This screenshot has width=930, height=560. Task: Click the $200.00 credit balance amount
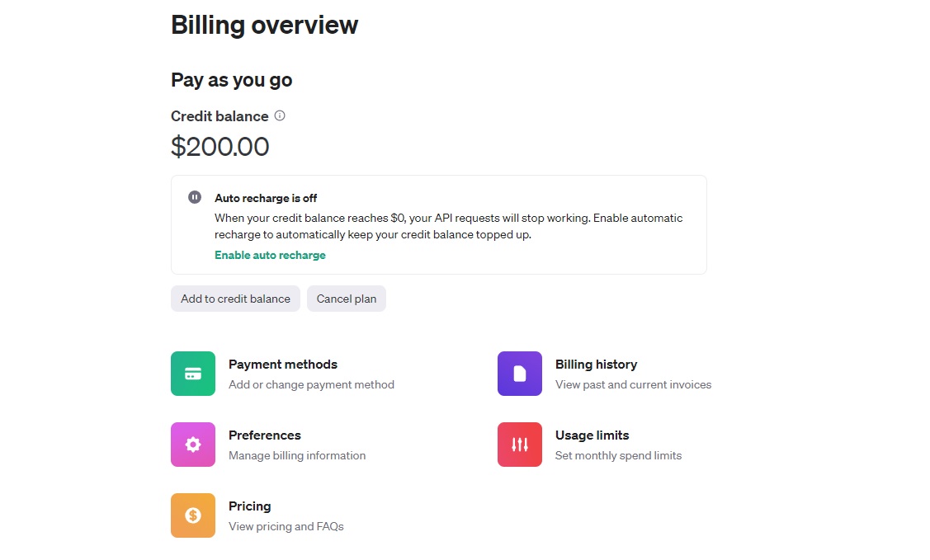click(x=220, y=147)
